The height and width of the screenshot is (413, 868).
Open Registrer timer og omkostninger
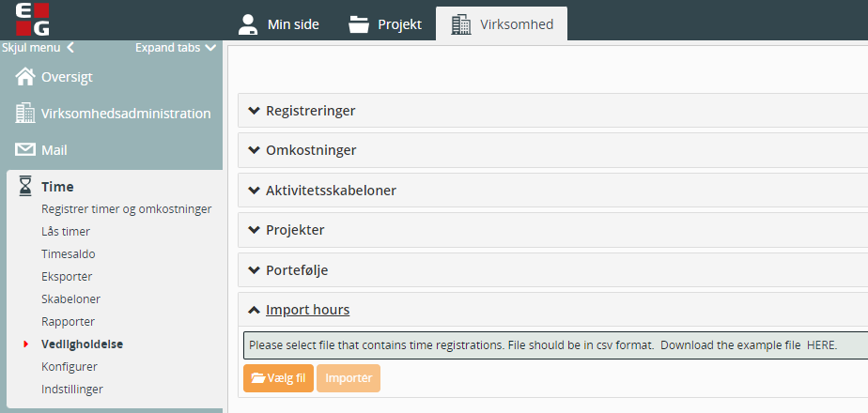coord(126,208)
